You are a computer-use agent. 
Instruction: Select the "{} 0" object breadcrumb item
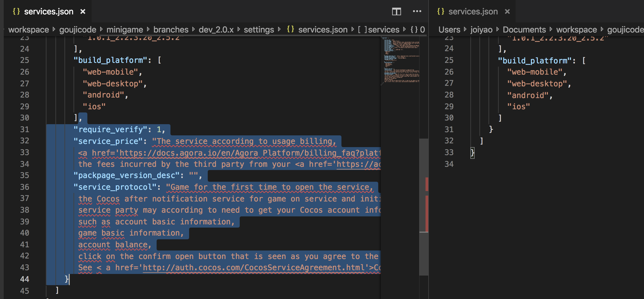[418, 30]
